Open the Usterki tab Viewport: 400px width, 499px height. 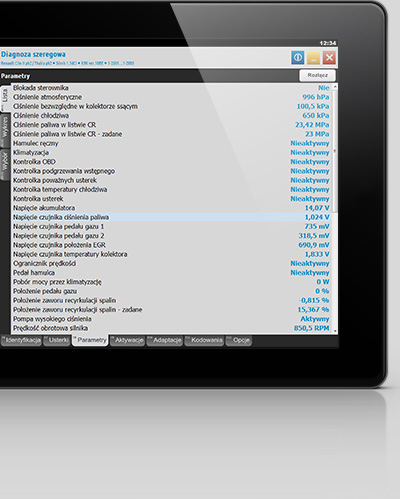[x=58, y=340]
